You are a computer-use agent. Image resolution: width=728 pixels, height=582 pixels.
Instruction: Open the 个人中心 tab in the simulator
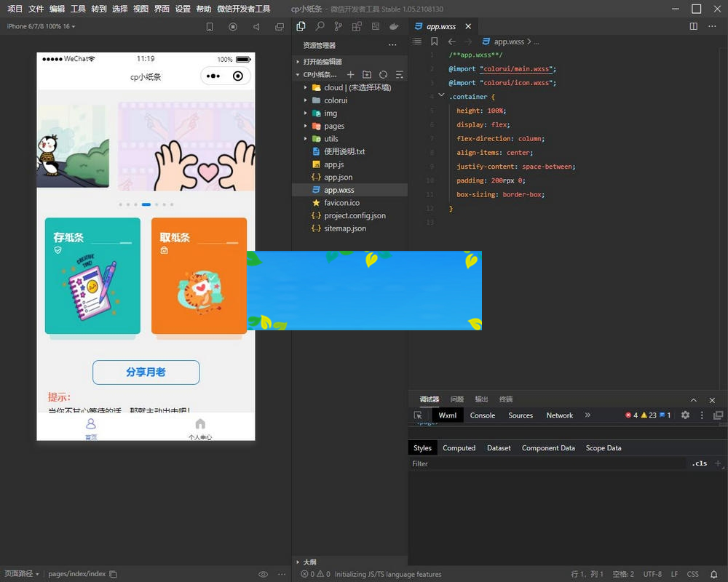[x=199, y=428]
